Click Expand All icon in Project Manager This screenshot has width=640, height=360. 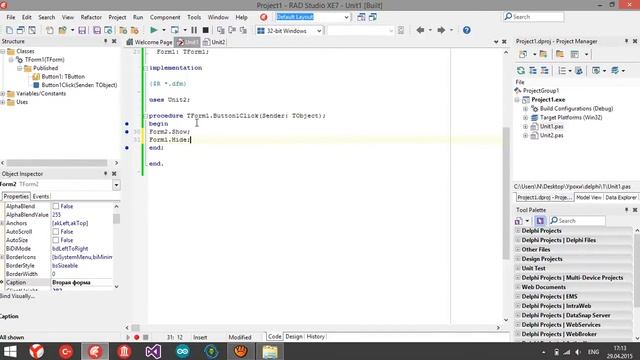(533, 71)
